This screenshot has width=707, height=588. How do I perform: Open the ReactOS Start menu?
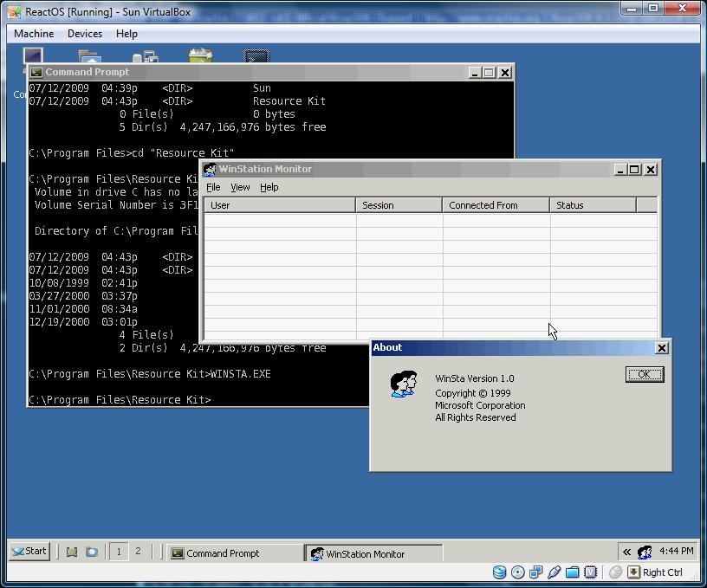click(x=29, y=552)
